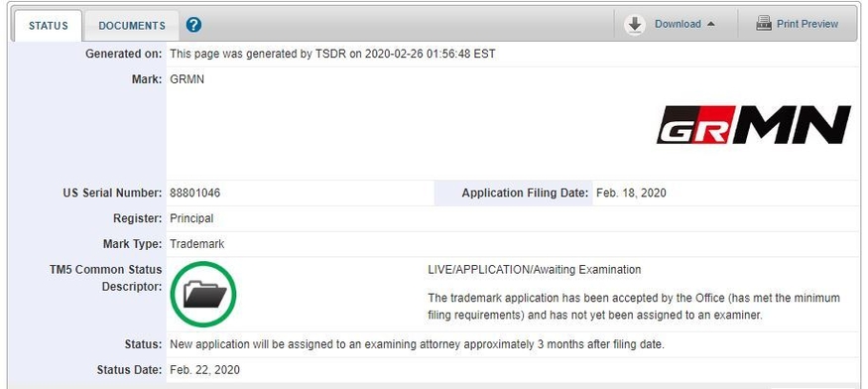868x389 pixels.
Task: Click the Mark Type value Trademark
Action: (x=197, y=244)
